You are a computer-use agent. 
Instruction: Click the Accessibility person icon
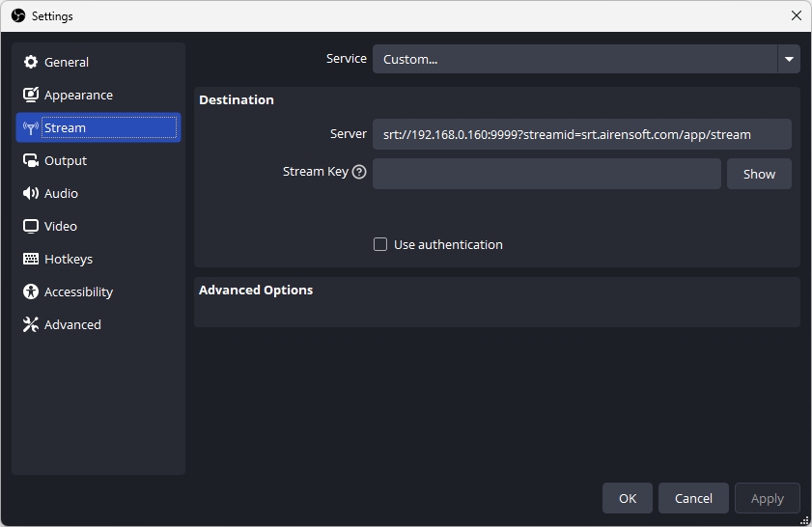(x=31, y=291)
